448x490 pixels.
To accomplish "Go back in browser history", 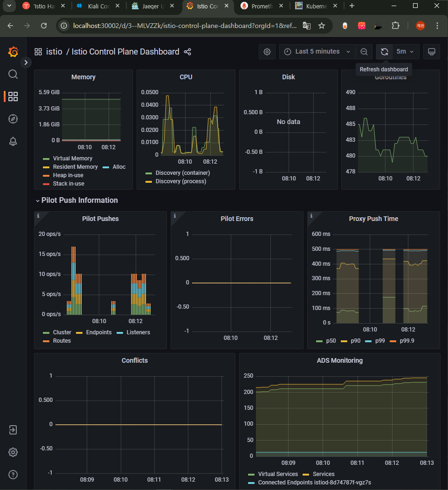I will 10,26.
